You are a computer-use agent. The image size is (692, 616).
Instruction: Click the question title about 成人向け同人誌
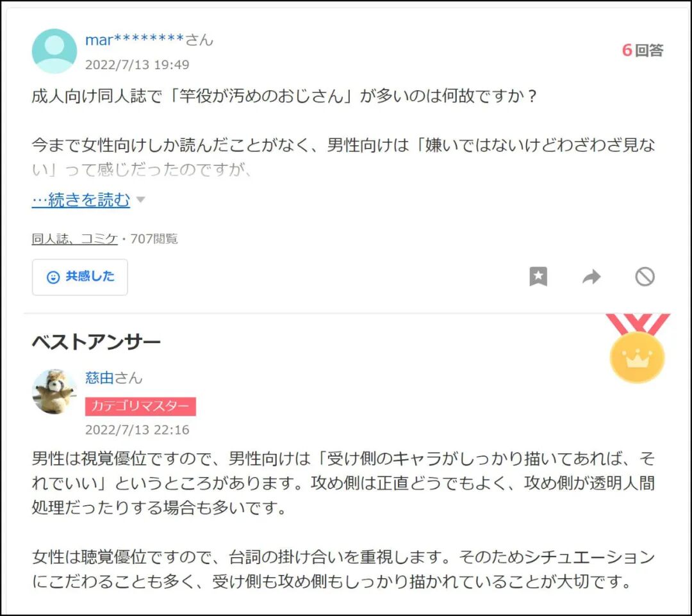pyautogui.click(x=284, y=95)
